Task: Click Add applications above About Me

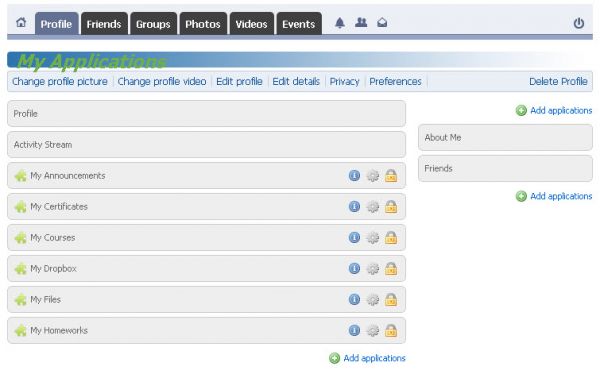Action: pos(554,111)
